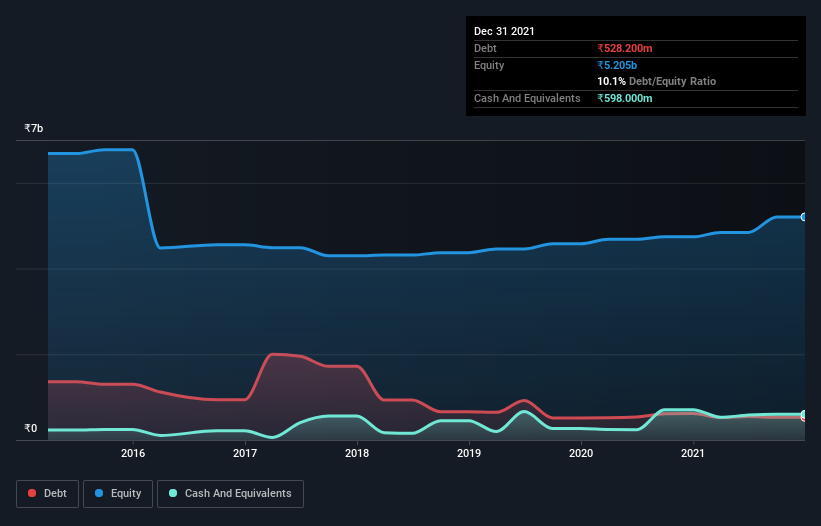The height and width of the screenshot is (526, 821).
Task: Select the blue Equity end-of-line data point
Action: tap(804, 217)
